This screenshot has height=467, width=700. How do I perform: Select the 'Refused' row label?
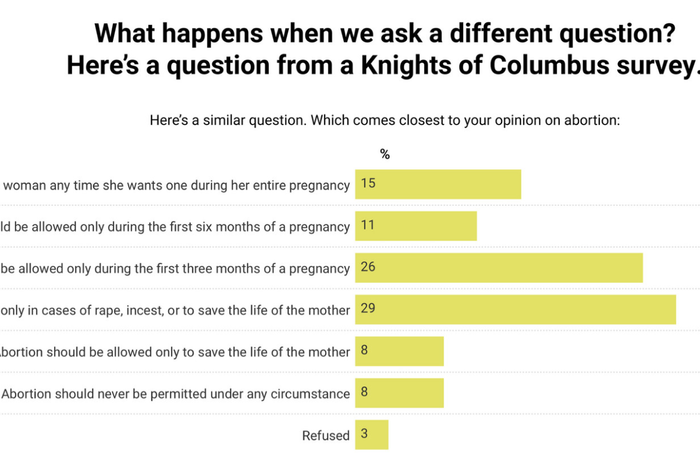tap(326, 435)
